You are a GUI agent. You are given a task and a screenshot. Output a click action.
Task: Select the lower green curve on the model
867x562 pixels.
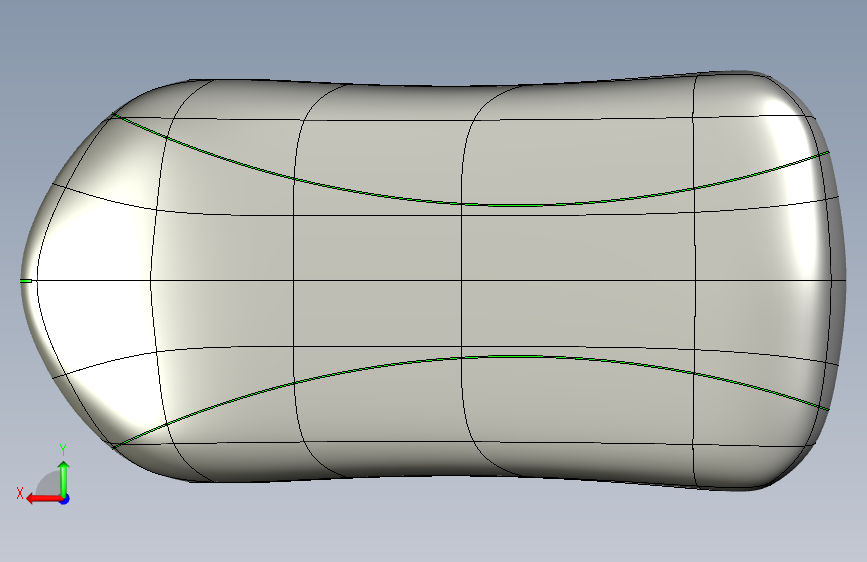470,357
